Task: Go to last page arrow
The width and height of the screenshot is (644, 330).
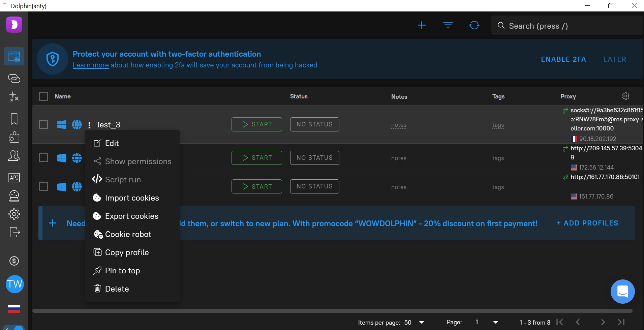Action: [621, 322]
